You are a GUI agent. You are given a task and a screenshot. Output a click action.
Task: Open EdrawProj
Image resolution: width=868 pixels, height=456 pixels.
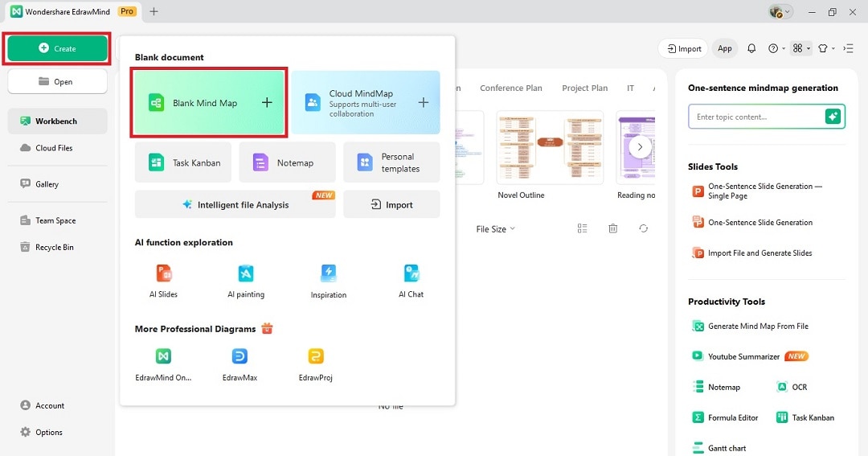316,364
